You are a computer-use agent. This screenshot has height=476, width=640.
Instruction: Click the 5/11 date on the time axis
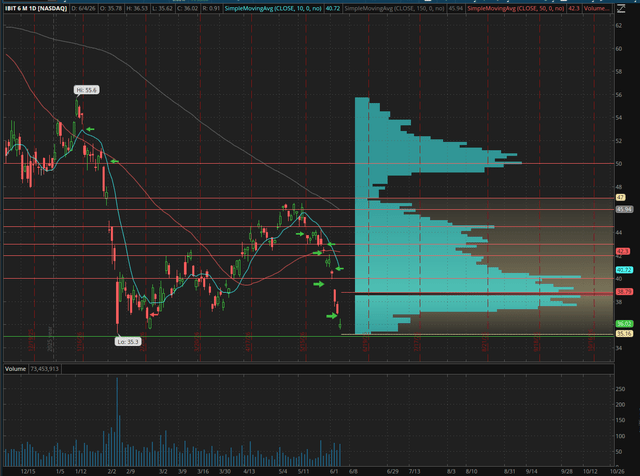303,472
